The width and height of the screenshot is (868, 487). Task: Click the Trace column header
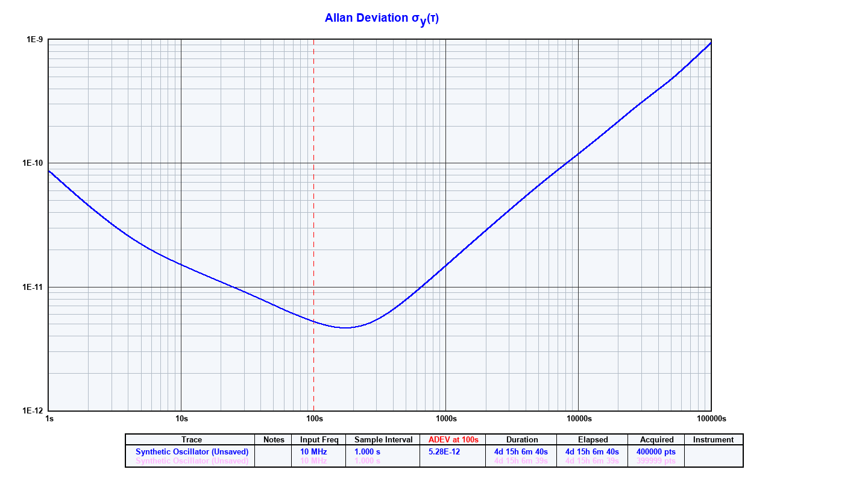[x=192, y=440]
